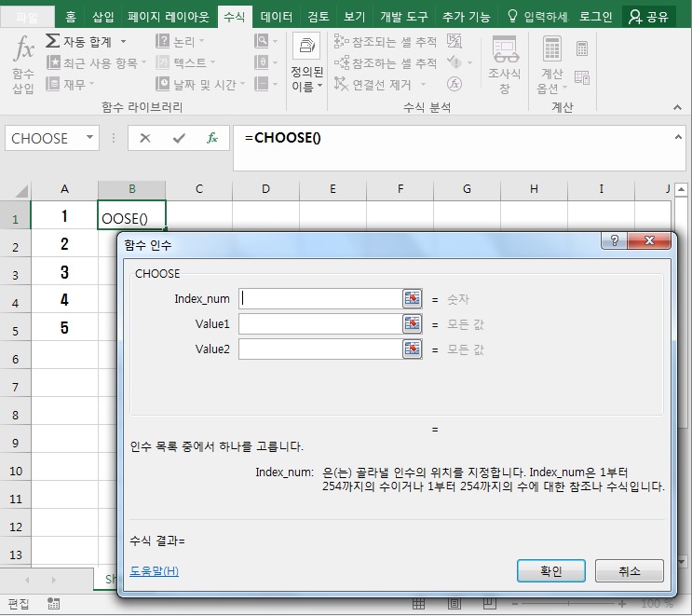Select cell A3 containing 3
Image resolution: width=692 pixels, height=616 pixels.
64,271
